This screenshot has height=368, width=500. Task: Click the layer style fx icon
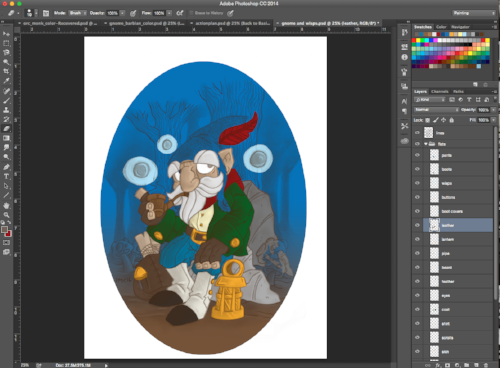(x=438, y=365)
